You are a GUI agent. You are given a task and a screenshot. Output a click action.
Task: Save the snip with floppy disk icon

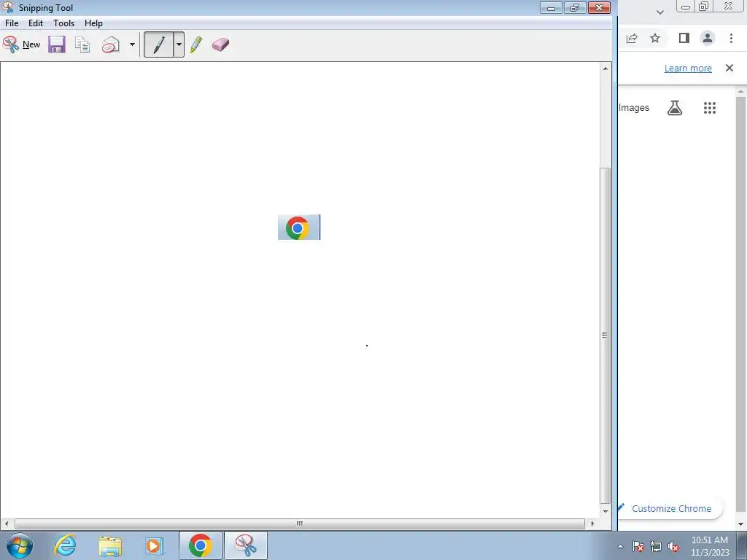(57, 44)
